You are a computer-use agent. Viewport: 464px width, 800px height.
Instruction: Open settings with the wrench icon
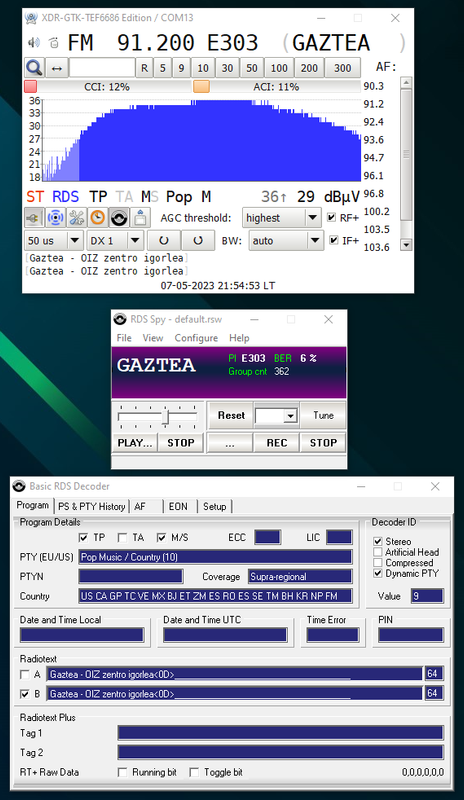point(77,218)
